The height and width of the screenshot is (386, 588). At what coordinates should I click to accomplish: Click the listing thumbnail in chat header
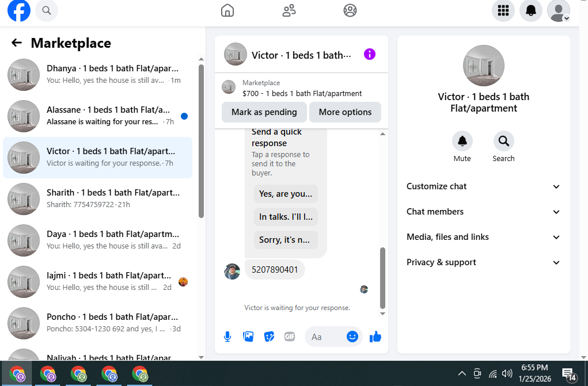click(x=236, y=54)
